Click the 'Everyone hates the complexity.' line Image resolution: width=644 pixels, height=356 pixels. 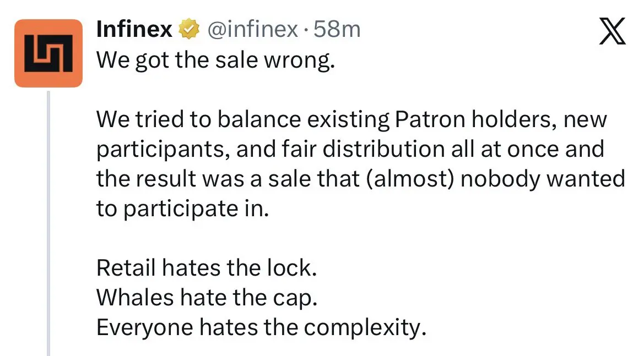pyautogui.click(x=262, y=328)
